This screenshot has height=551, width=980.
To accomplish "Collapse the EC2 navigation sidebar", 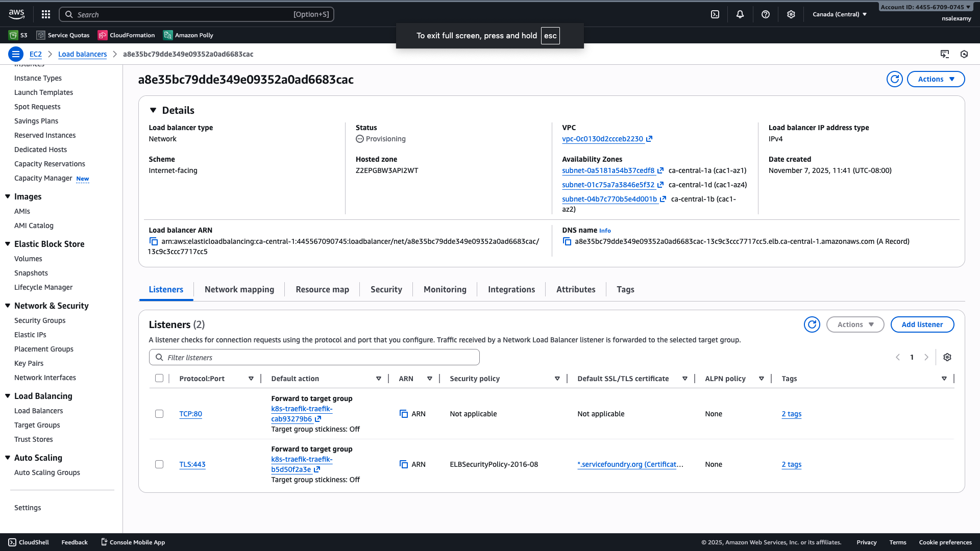I will pos(15,54).
